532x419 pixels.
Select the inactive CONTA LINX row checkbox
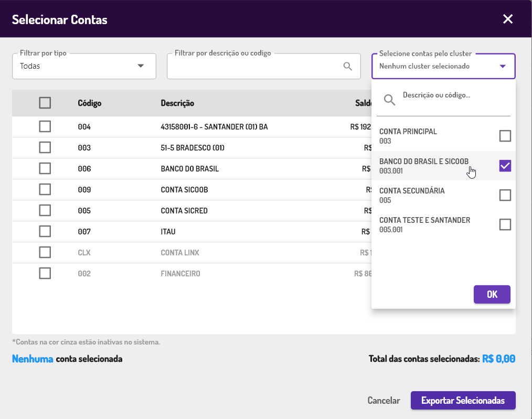point(45,252)
